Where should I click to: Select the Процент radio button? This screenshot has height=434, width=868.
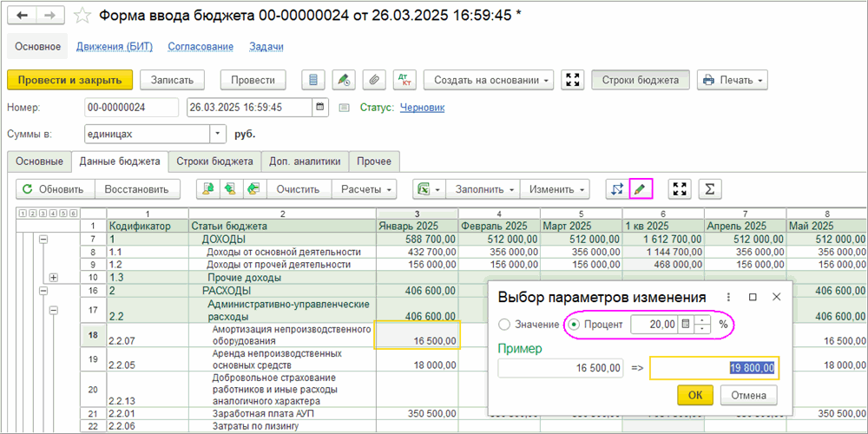point(573,324)
